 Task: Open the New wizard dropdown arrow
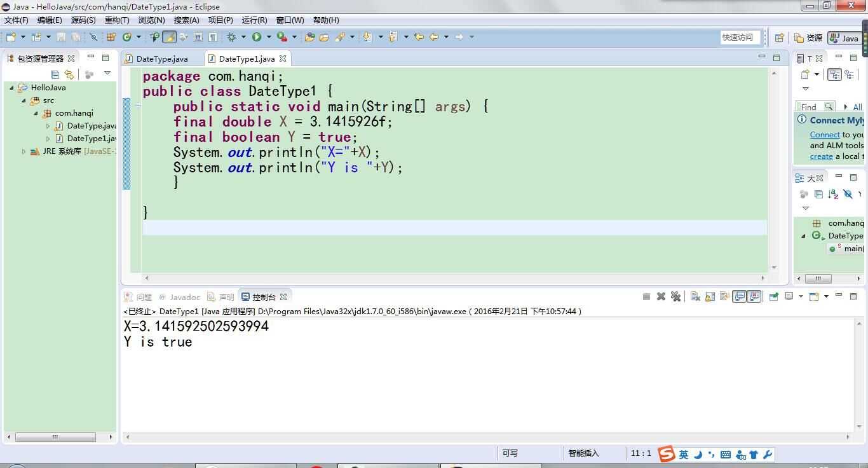point(23,37)
